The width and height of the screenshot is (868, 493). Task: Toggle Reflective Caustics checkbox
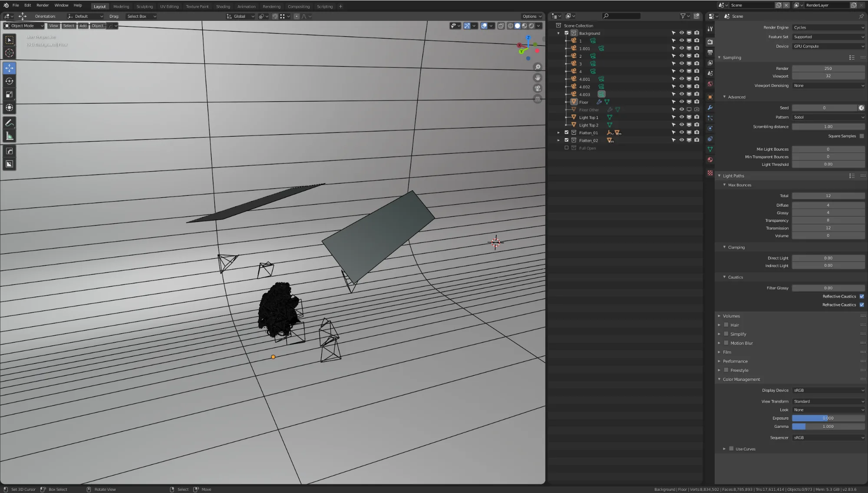click(x=861, y=297)
